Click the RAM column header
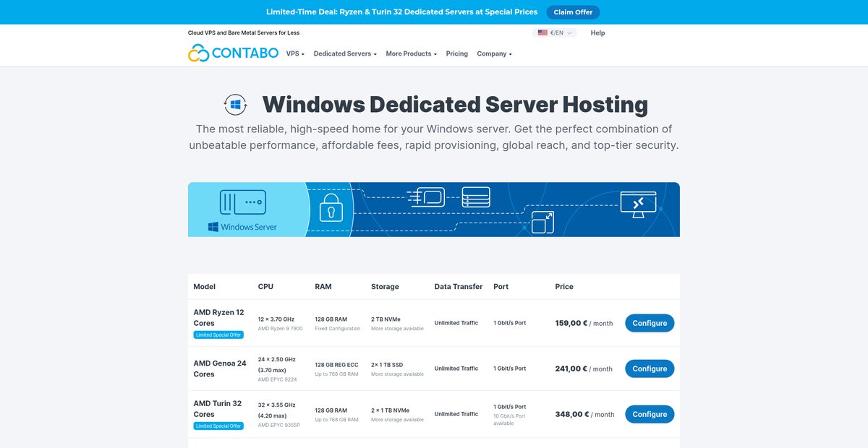This screenshot has height=448, width=868. (323, 287)
